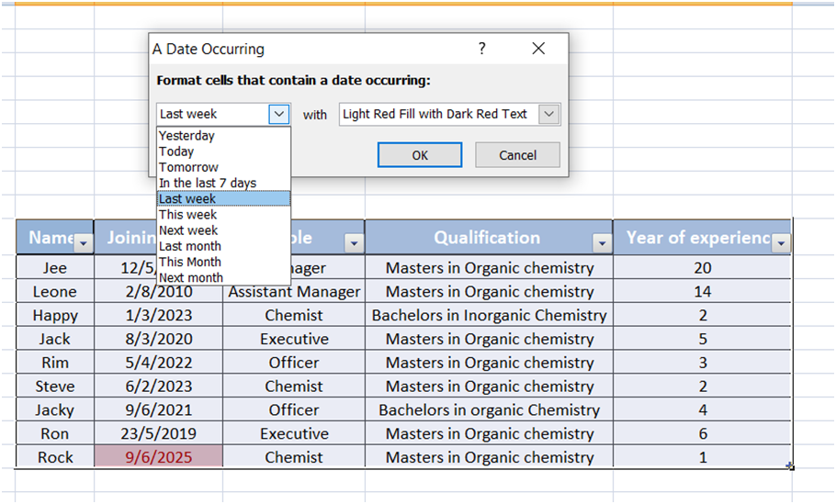
Task: Open the Role column filter arrow
Action: coord(354,243)
